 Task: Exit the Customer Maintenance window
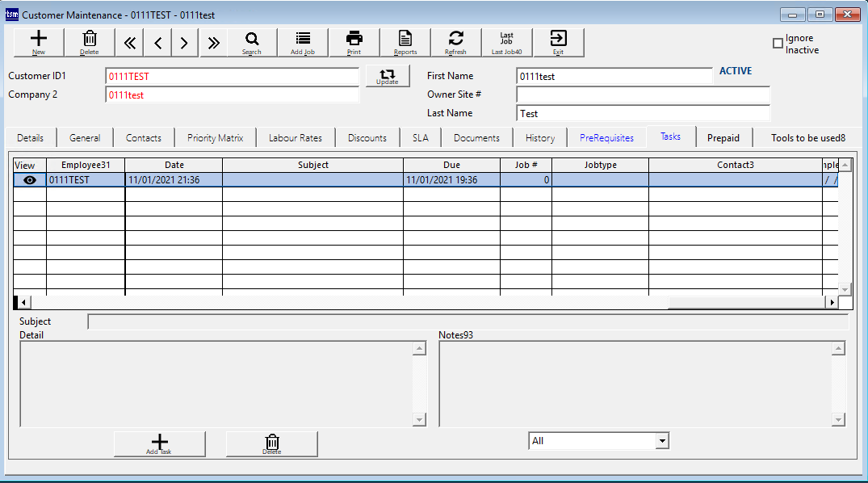(558, 42)
